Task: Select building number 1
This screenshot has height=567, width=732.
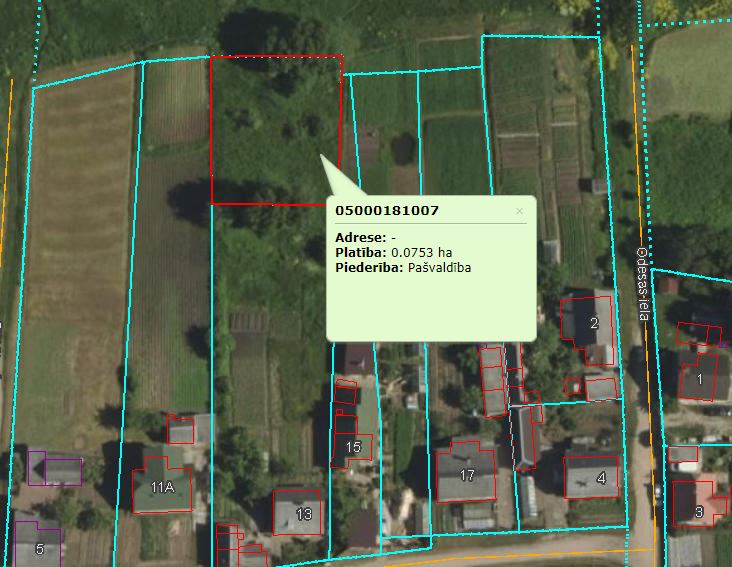Action: pos(700,379)
